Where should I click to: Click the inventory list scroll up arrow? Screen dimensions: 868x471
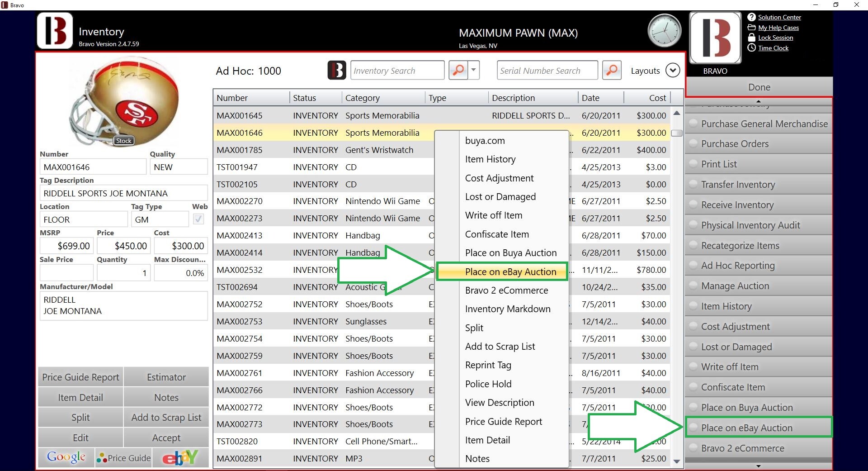pos(677,113)
